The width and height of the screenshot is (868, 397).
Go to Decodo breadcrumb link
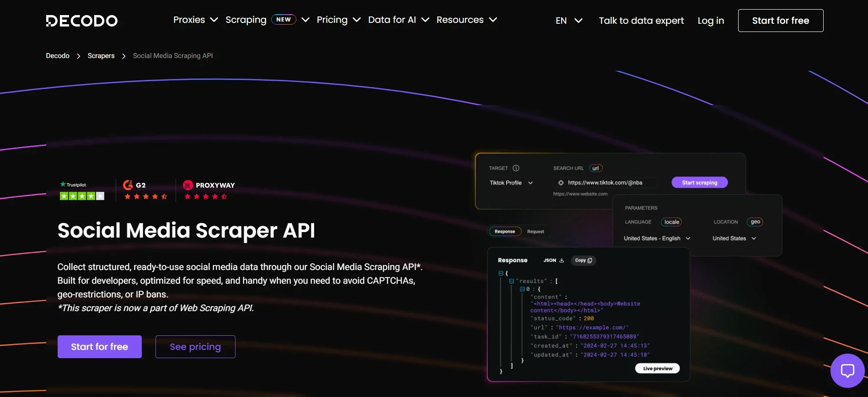[x=58, y=56]
